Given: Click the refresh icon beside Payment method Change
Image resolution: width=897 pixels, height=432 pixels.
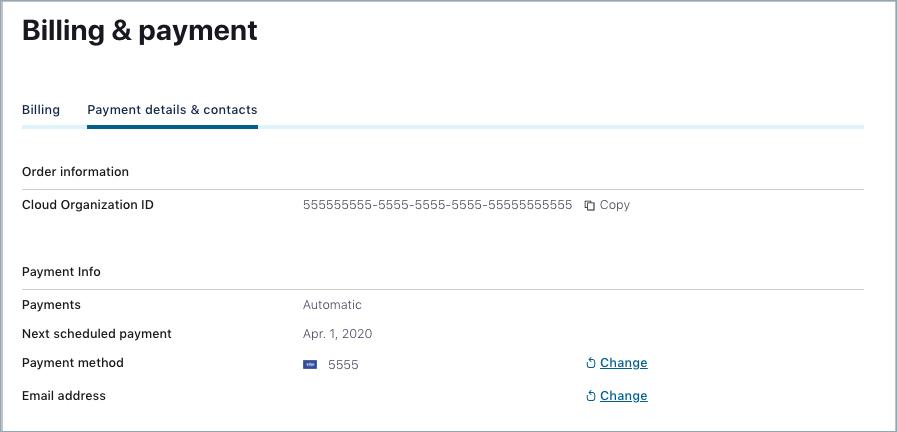Looking at the screenshot, I should 591,363.
